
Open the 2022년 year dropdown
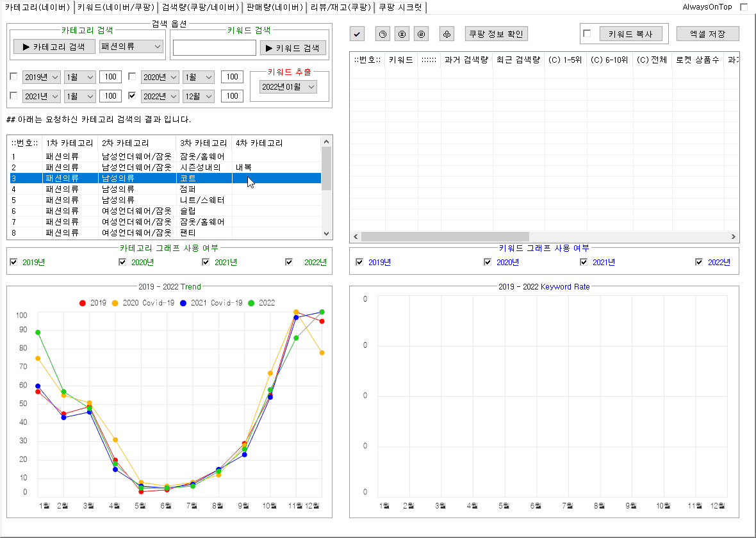160,97
